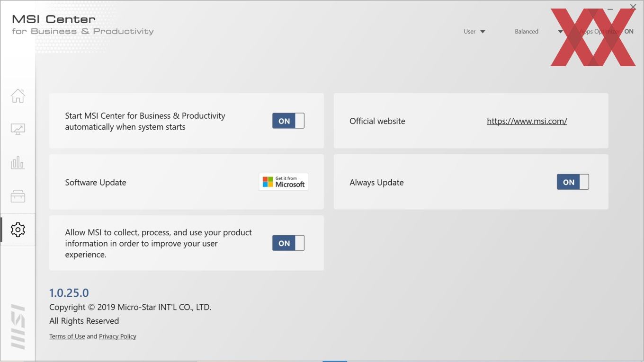644x362 pixels.
Task: Open the toolbox sidebar icon
Action: (x=18, y=196)
